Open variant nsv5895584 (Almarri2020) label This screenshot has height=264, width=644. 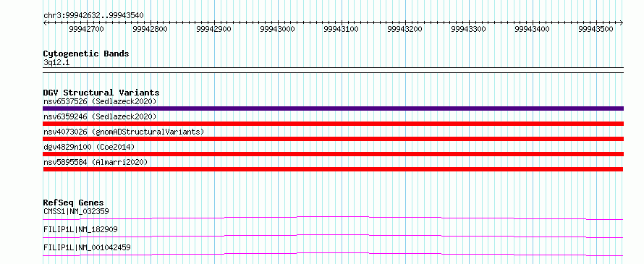[x=96, y=162]
